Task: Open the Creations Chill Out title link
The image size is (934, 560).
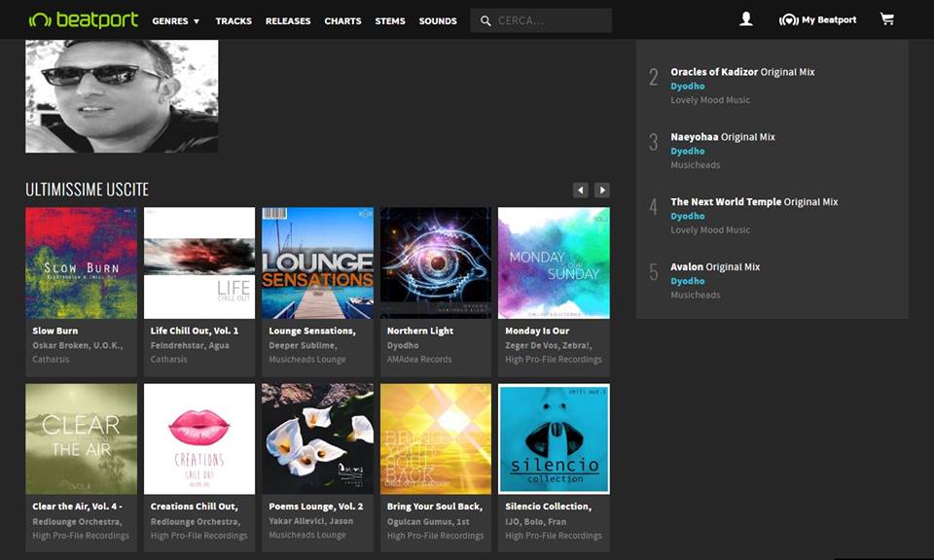Action: (x=195, y=507)
